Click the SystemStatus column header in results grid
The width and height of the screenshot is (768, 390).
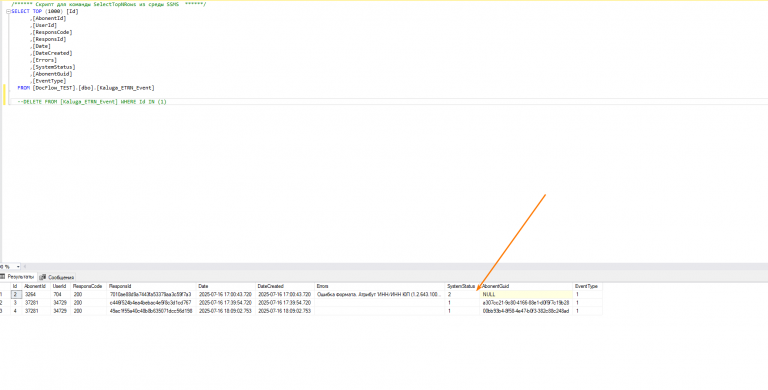[x=462, y=286]
